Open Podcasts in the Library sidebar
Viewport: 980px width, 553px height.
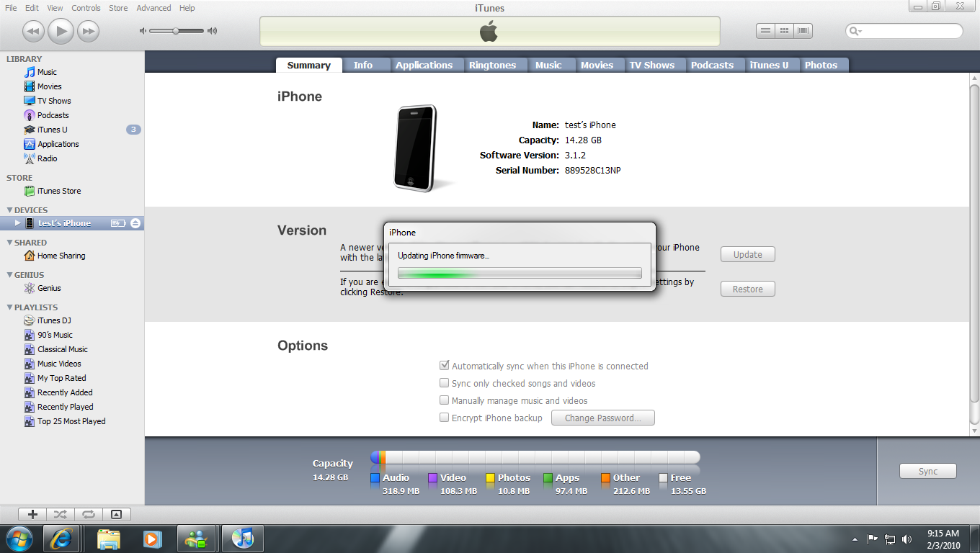[x=46, y=115]
